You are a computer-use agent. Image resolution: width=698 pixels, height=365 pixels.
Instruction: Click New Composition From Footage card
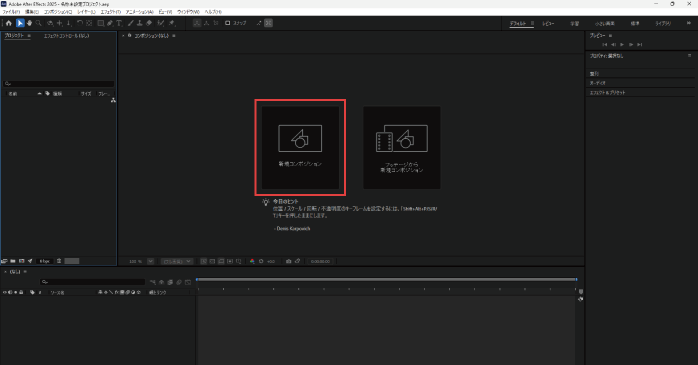point(402,147)
